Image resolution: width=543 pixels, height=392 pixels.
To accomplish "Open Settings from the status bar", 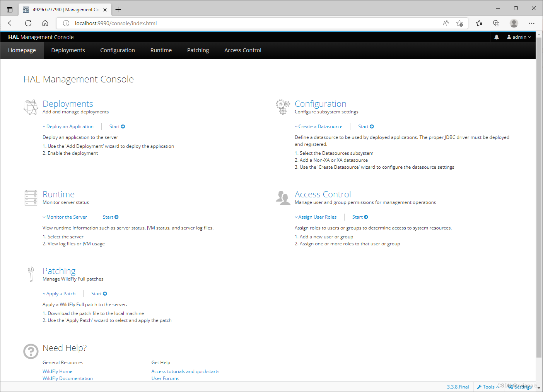I will (x=521, y=387).
